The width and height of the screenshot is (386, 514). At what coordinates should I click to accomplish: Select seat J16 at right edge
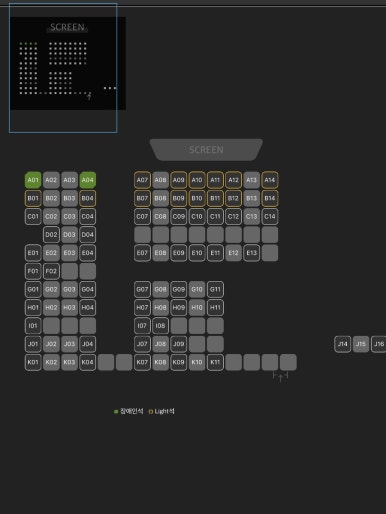(x=379, y=344)
